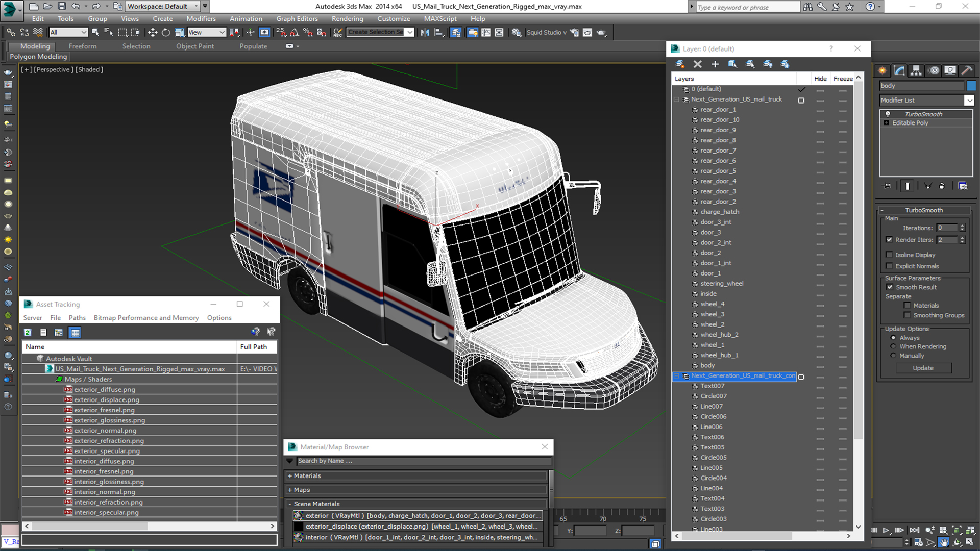Click the Rectangular Selection Region icon

pos(122,32)
